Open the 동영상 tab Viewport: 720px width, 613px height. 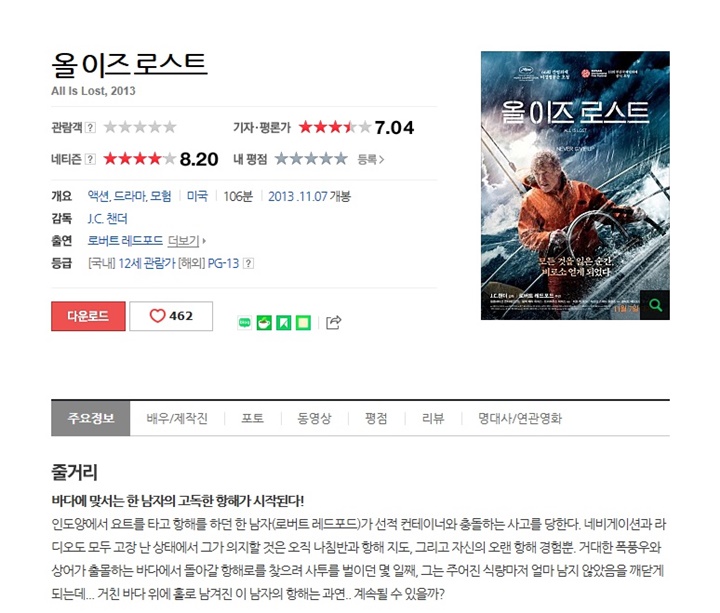(x=314, y=418)
